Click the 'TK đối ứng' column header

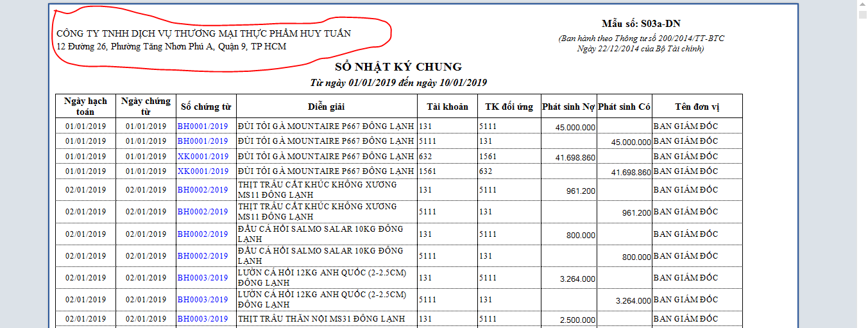click(509, 107)
